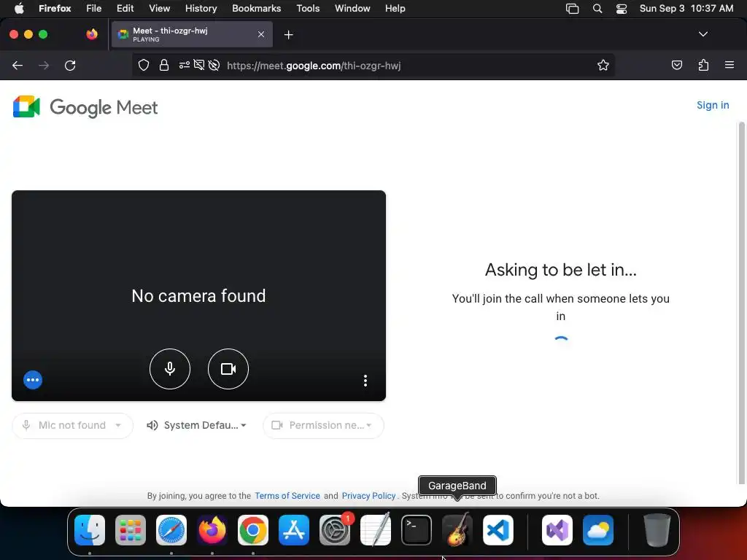The image size is (747, 560).
Task: Close the Meet - thi-ozgr-hwj tab
Action: 261,34
